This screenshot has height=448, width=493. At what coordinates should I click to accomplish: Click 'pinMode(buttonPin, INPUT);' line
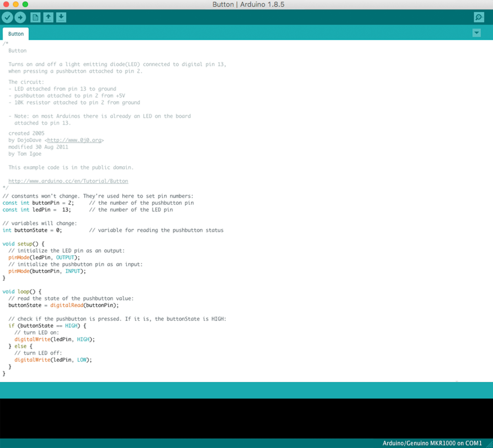pos(47,271)
